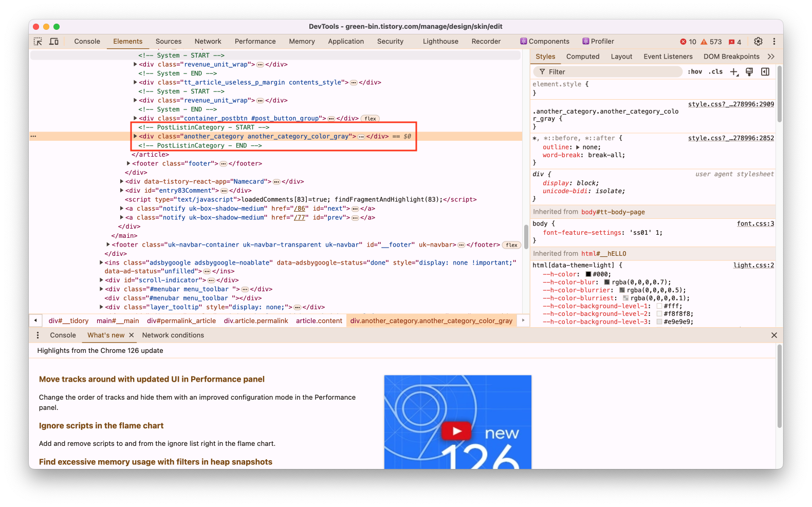Select the Computed styles tab
This screenshot has width=812, height=507.
tap(583, 57)
